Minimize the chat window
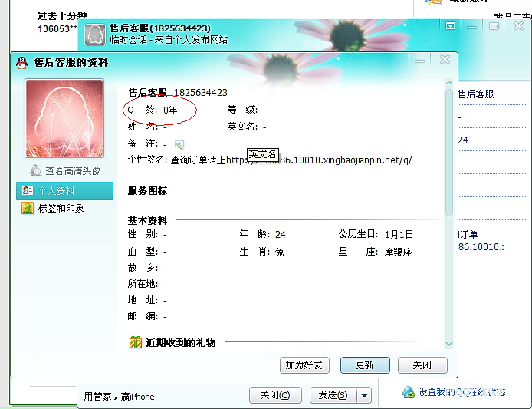 point(471,27)
